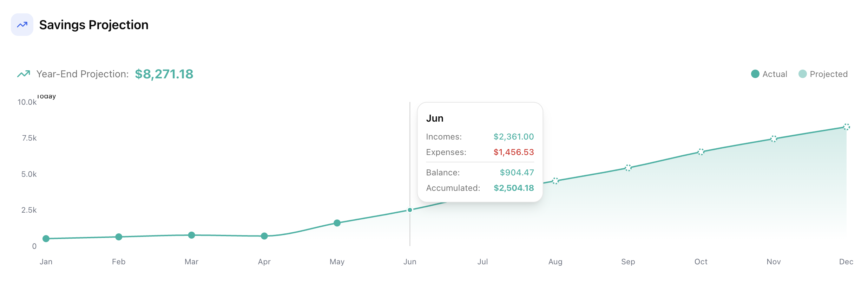Viewport: 868px width, 284px height.
Task: Select the January actual data point
Action: (x=46, y=239)
